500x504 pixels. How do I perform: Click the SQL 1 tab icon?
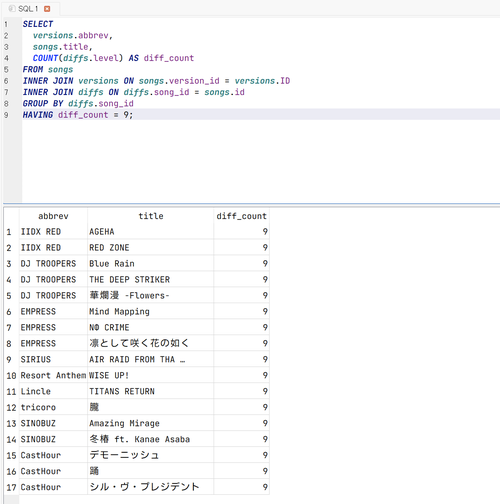12,9
